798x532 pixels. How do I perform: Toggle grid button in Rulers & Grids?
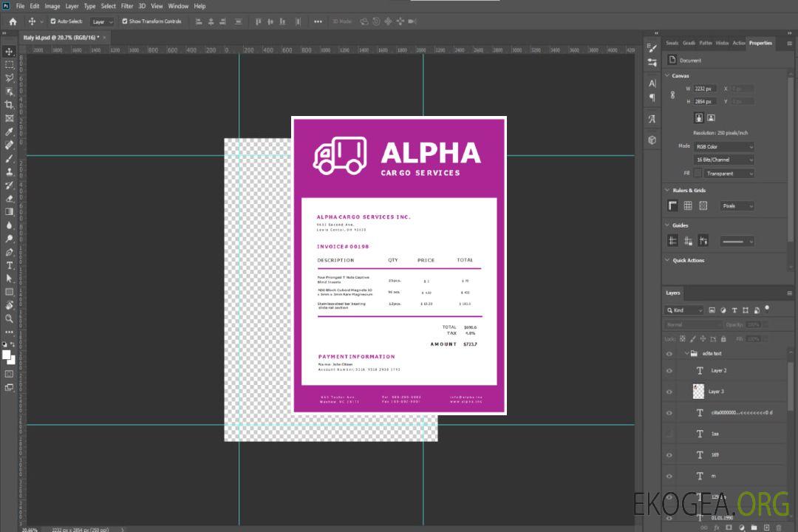coord(688,205)
